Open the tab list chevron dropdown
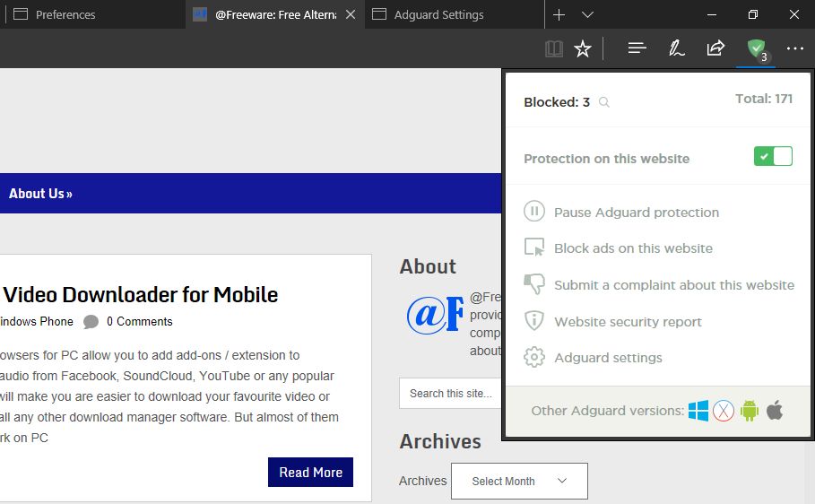 tap(587, 14)
